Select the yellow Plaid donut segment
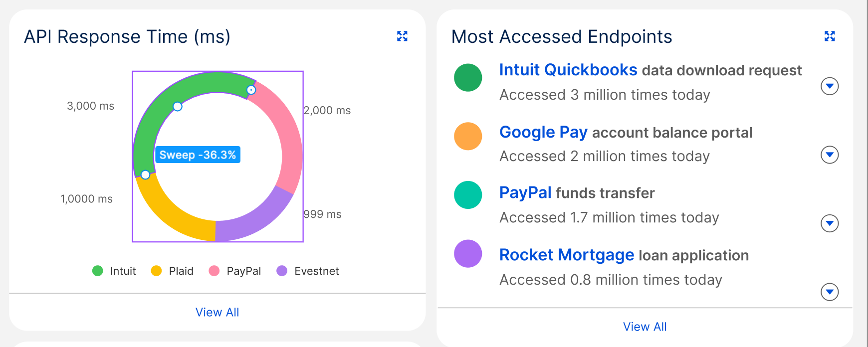This screenshot has height=347, width=868. (x=170, y=215)
